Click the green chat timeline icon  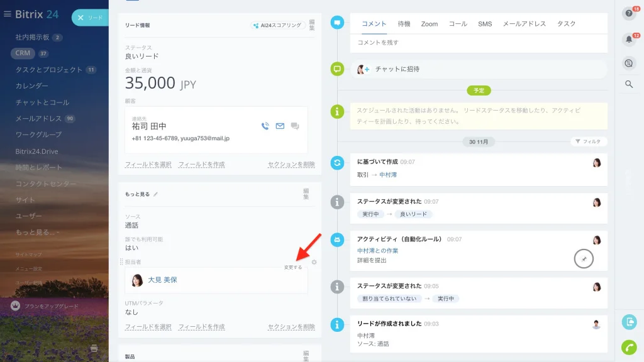click(337, 69)
